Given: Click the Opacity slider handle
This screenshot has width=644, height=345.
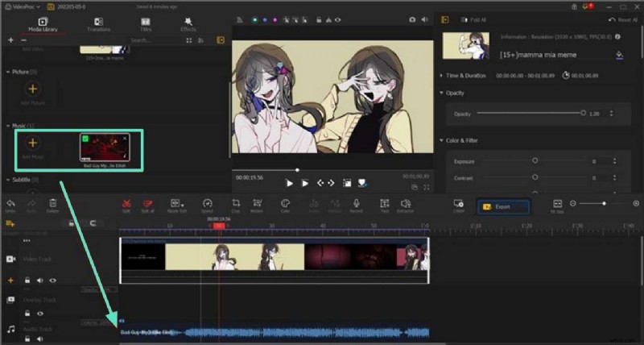Looking at the screenshot, I should pyautogui.click(x=583, y=114).
